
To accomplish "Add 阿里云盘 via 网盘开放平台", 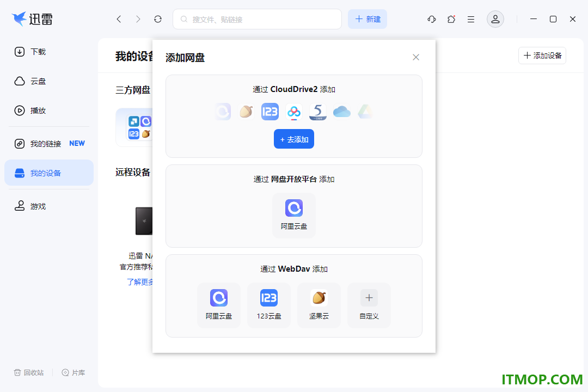I will pyautogui.click(x=294, y=215).
